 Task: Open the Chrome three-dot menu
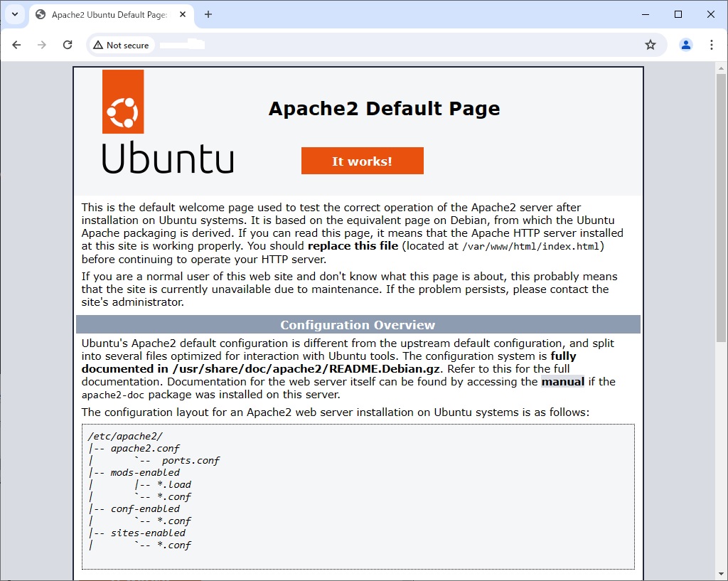coord(712,44)
